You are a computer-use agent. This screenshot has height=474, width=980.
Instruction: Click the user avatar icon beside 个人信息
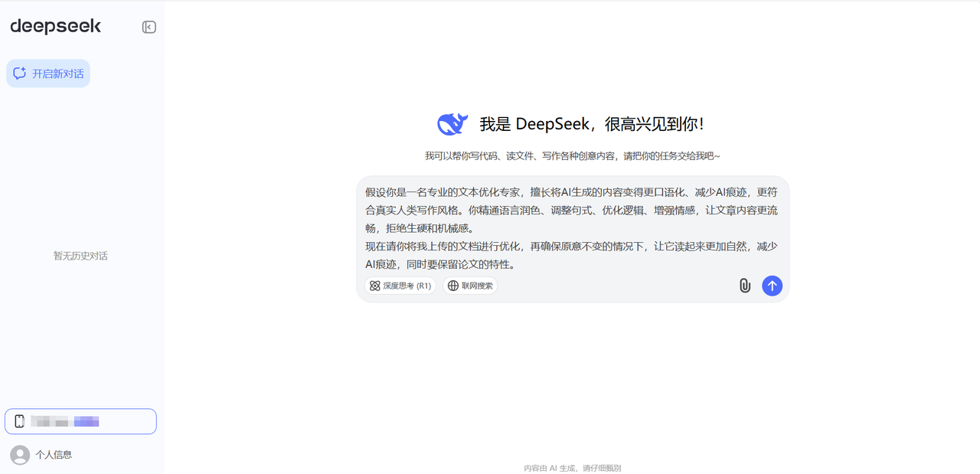(x=20, y=455)
